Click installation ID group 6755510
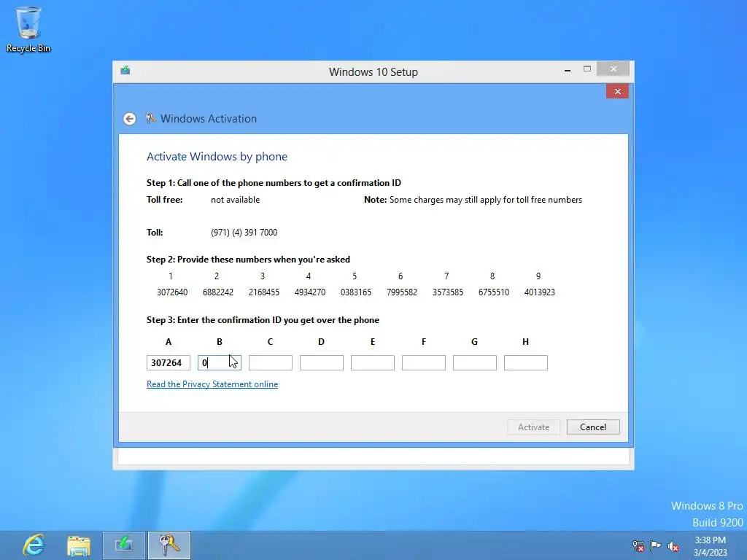The height and width of the screenshot is (560, 747). pyautogui.click(x=494, y=292)
